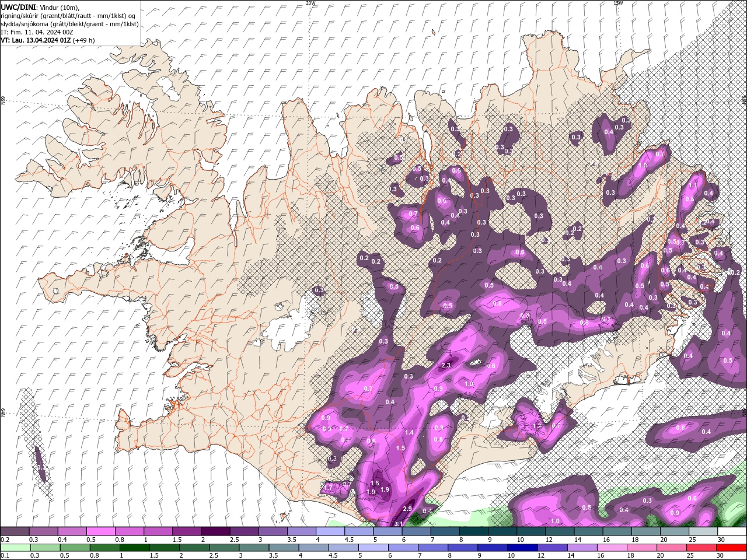Click the 'rigning/skúrir' legend description line
747x560 pixels.
pos(68,16)
